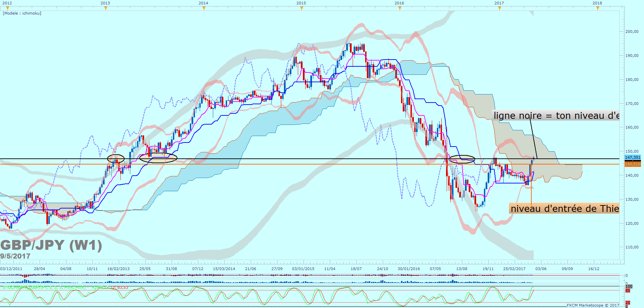Click the 170,00 price axis label
The height and width of the screenshot is (308, 644).
[632, 104]
